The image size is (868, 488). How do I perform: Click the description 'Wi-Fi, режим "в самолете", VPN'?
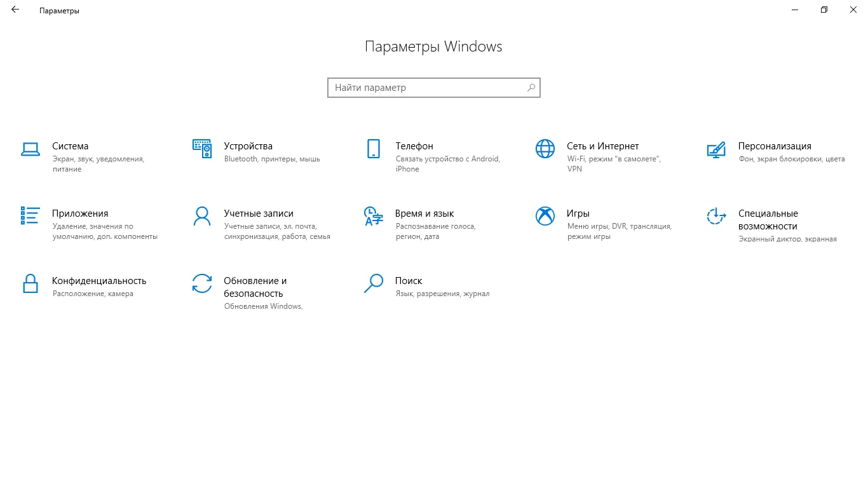(614, 164)
